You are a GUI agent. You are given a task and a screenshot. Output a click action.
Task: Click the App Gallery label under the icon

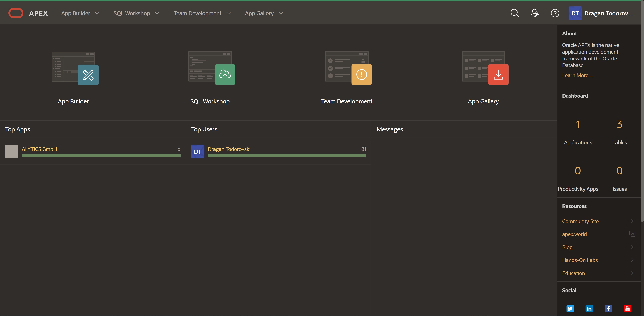[x=483, y=101]
